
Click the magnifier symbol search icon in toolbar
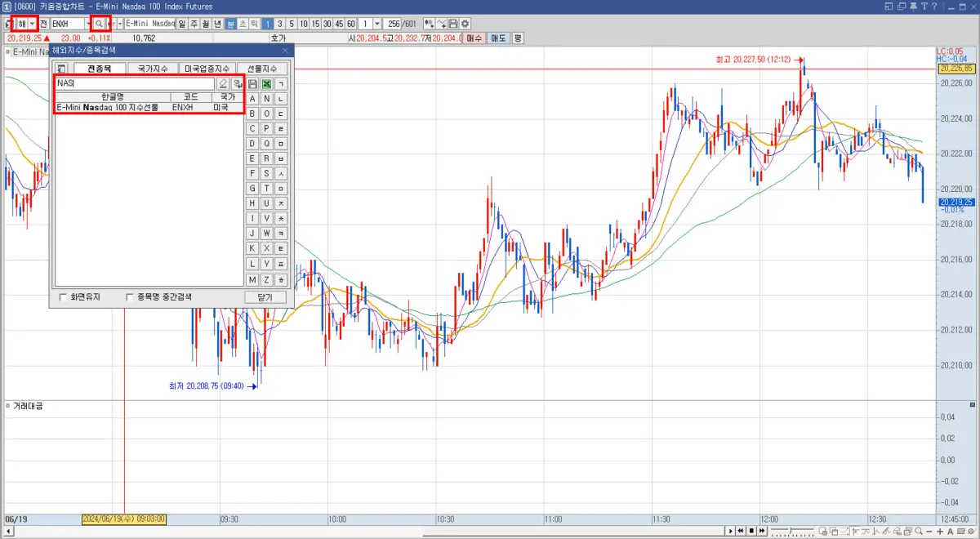(99, 24)
